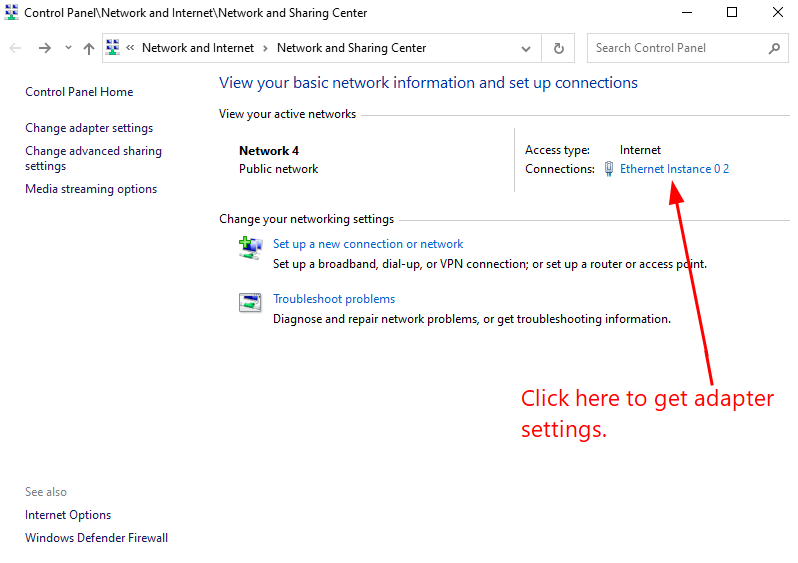Expand chevron after Network and Internet breadcrumb
This screenshot has width=798, height=563.
coord(264,48)
